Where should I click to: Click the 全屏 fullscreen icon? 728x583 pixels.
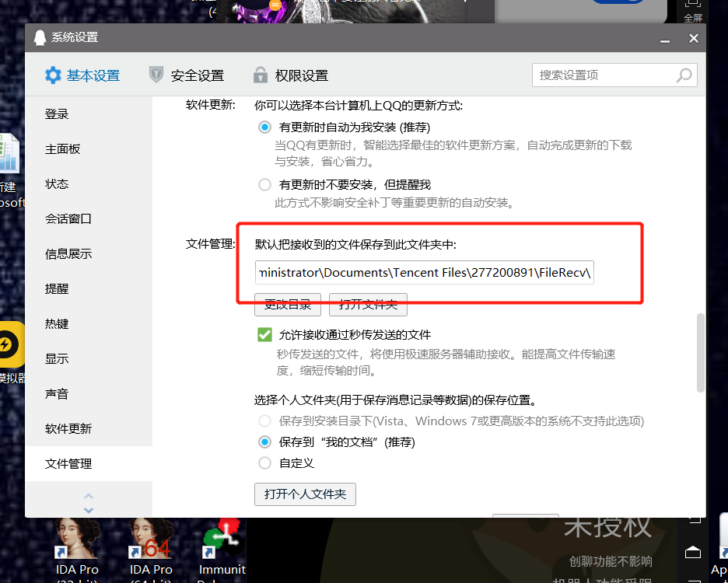click(x=693, y=10)
